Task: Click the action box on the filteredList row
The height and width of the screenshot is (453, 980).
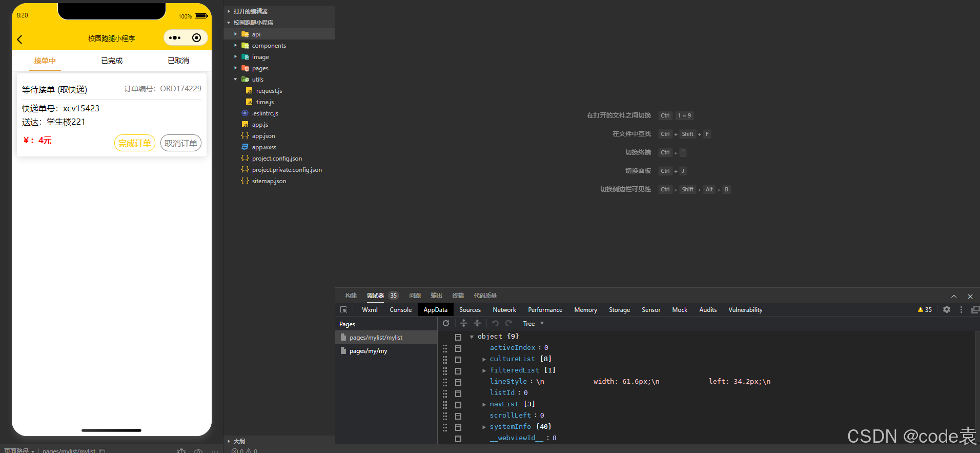Action: coord(458,371)
